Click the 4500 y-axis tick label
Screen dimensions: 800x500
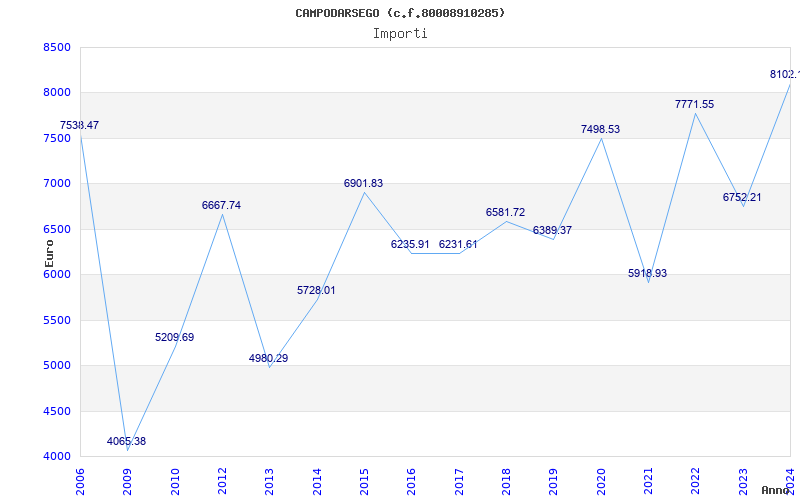pyautogui.click(x=57, y=411)
